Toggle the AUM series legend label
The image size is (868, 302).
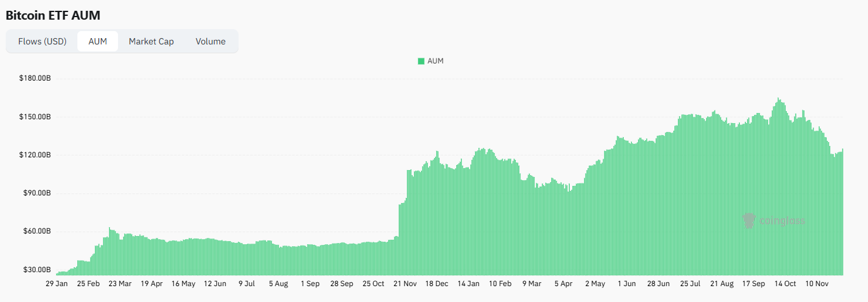tap(435, 61)
